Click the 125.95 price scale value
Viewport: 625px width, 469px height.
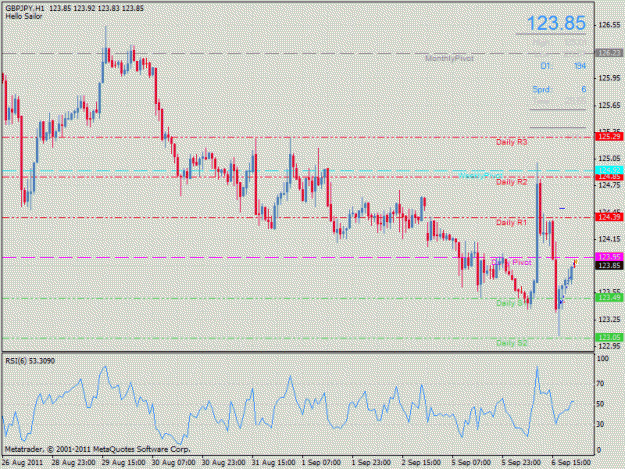(x=609, y=78)
